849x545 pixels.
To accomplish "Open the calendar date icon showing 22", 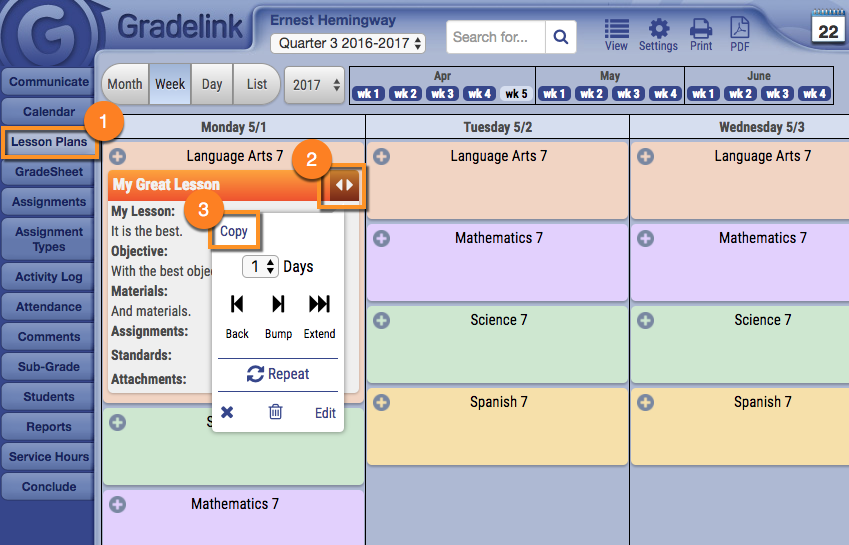I will [828, 28].
